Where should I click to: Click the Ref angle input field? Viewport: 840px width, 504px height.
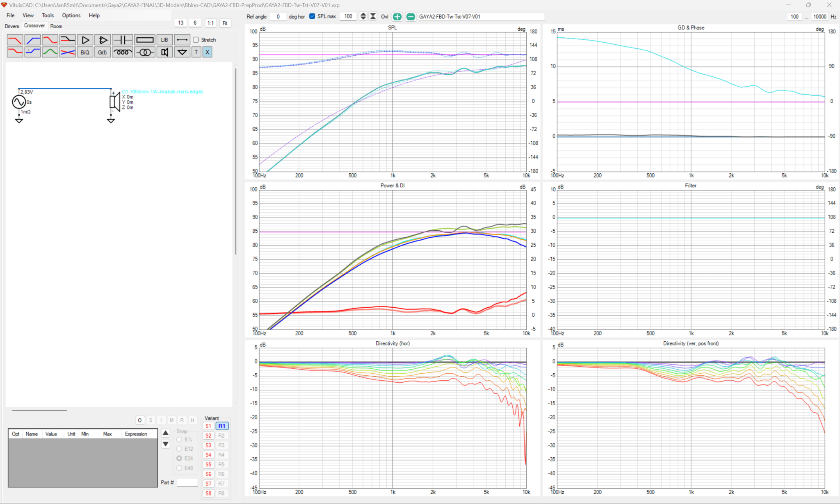[x=278, y=16]
